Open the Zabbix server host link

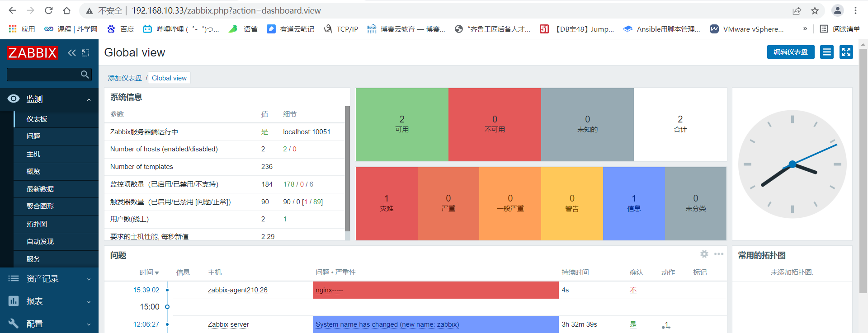click(228, 324)
